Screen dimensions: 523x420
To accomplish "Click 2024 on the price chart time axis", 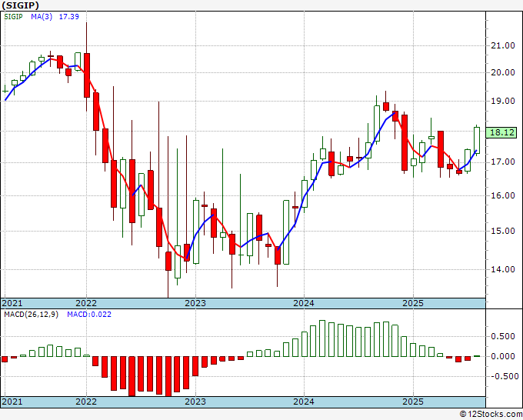I will pos(304,303).
